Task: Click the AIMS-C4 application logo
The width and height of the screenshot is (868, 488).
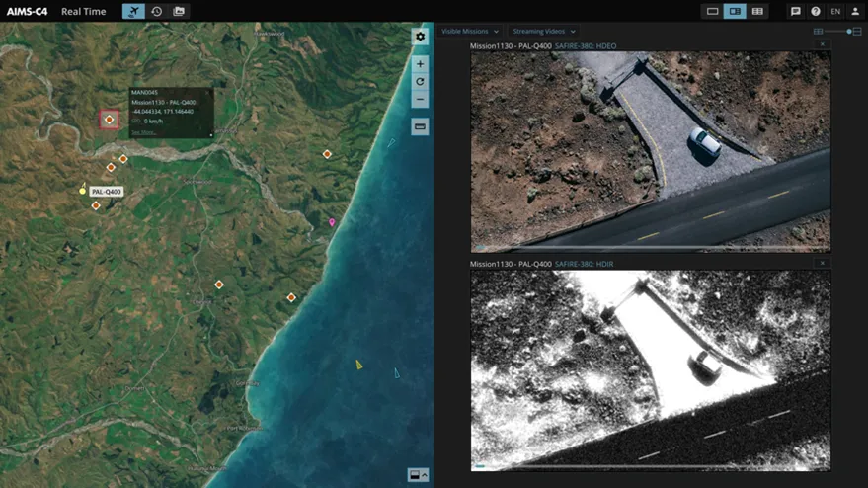Action: coord(27,11)
